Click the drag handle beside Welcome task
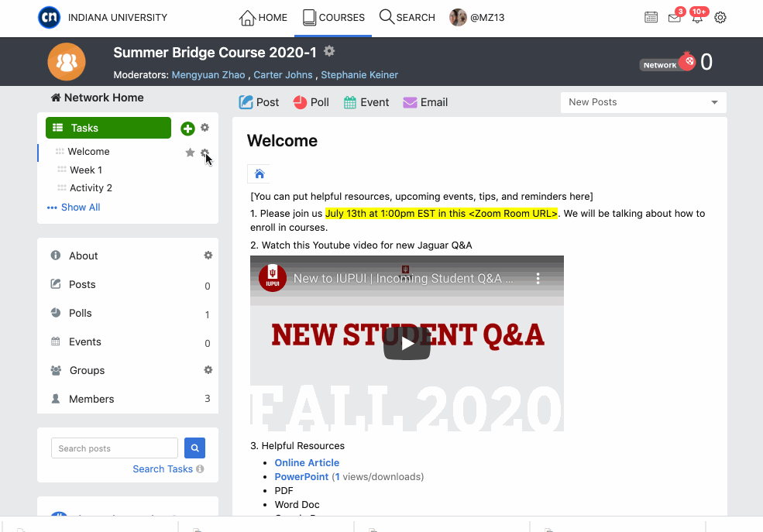763x532 pixels. (x=60, y=151)
